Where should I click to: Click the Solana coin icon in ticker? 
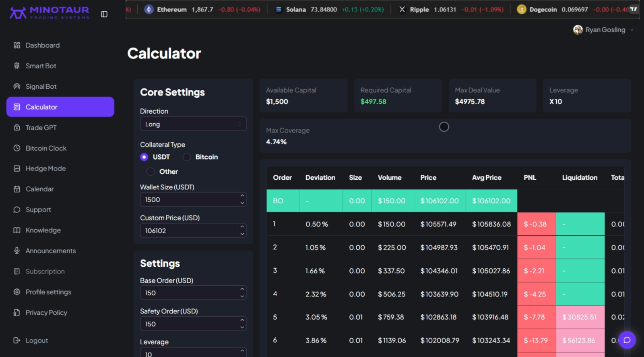[279, 9]
